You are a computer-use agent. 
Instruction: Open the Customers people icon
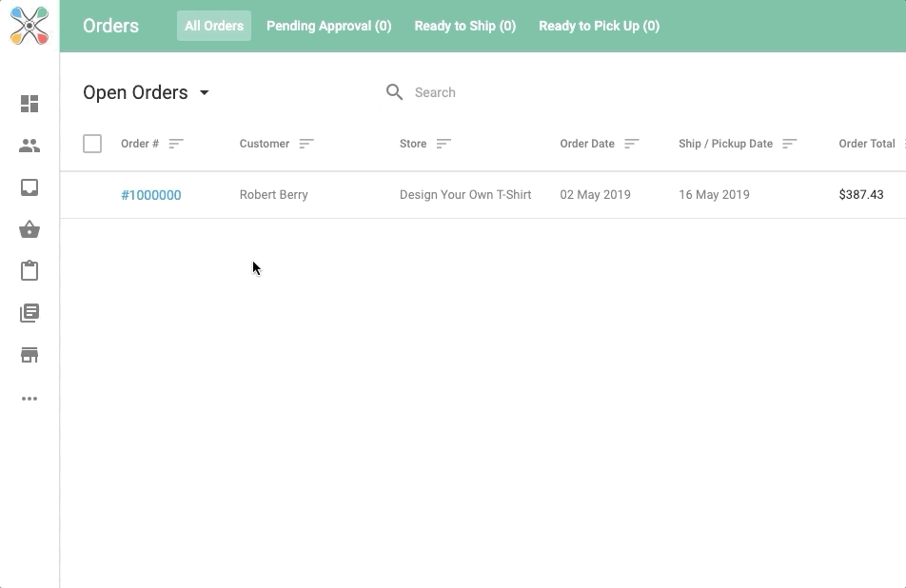(30, 146)
